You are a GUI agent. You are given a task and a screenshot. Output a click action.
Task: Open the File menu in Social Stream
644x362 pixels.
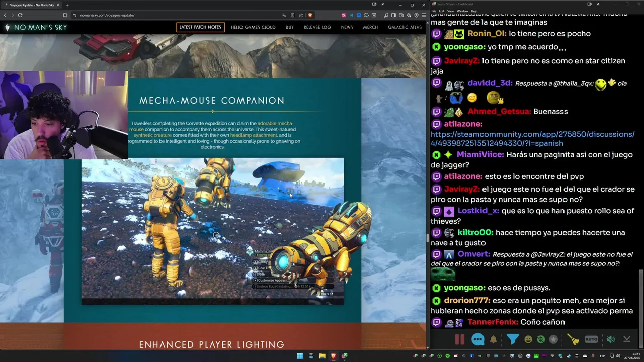point(434,11)
